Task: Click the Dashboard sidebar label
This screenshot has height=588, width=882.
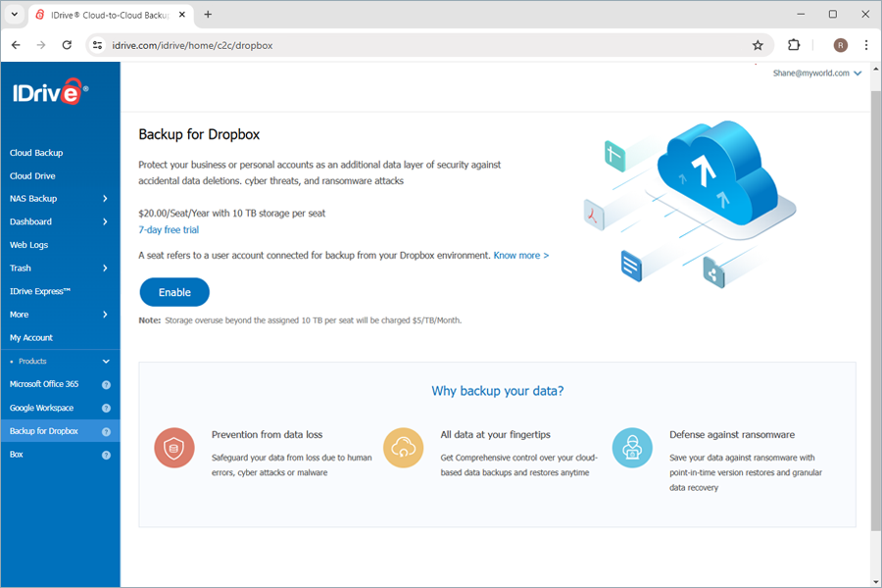Action: pyautogui.click(x=30, y=221)
